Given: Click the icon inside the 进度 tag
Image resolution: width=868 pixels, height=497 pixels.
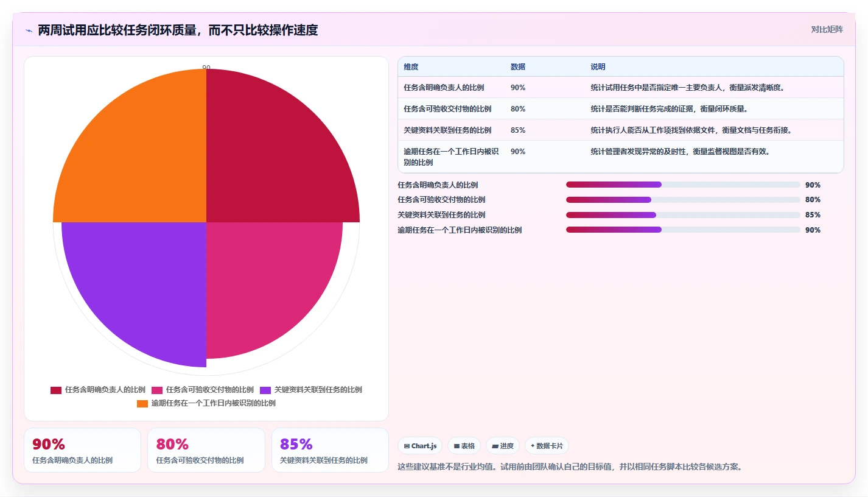Looking at the screenshot, I should click(495, 446).
